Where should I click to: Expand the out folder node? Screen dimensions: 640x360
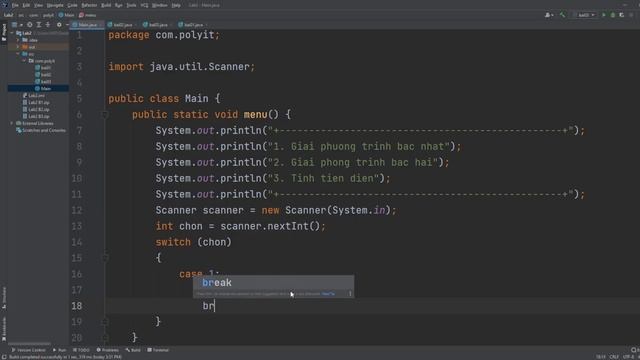coord(18,47)
